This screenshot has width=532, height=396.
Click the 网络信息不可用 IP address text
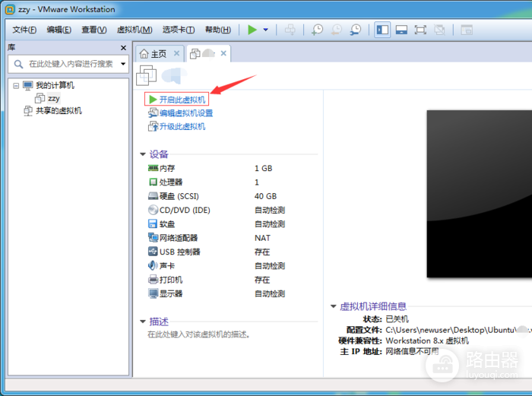(x=412, y=352)
